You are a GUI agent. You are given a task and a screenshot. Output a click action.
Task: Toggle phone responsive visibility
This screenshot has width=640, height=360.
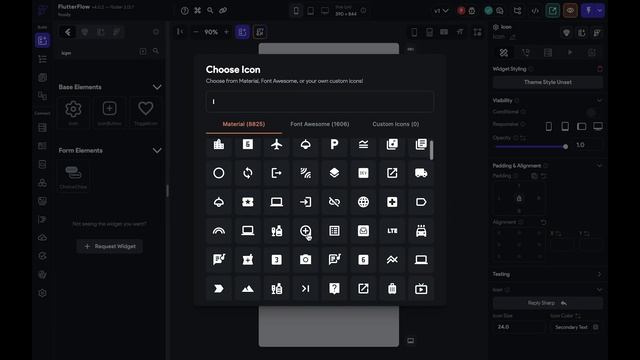pyautogui.click(x=549, y=127)
